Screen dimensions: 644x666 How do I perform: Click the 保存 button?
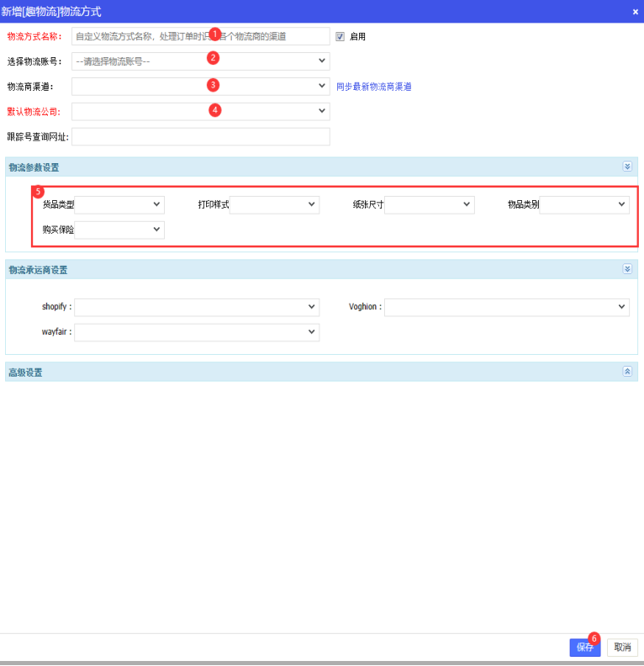(584, 647)
